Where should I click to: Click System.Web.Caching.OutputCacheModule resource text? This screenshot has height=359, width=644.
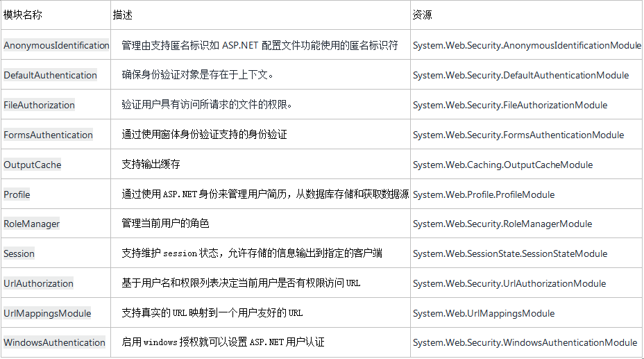coord(502,165)
